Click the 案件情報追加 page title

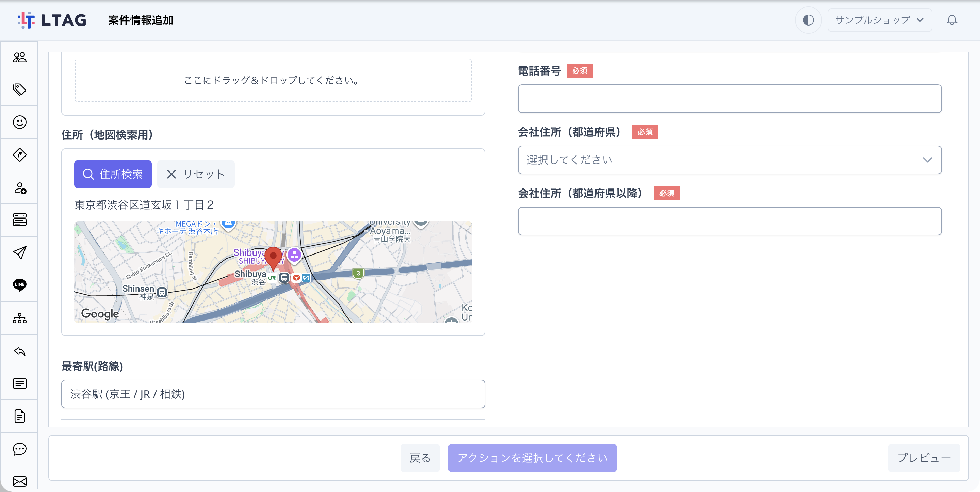[x=141, y=20]
